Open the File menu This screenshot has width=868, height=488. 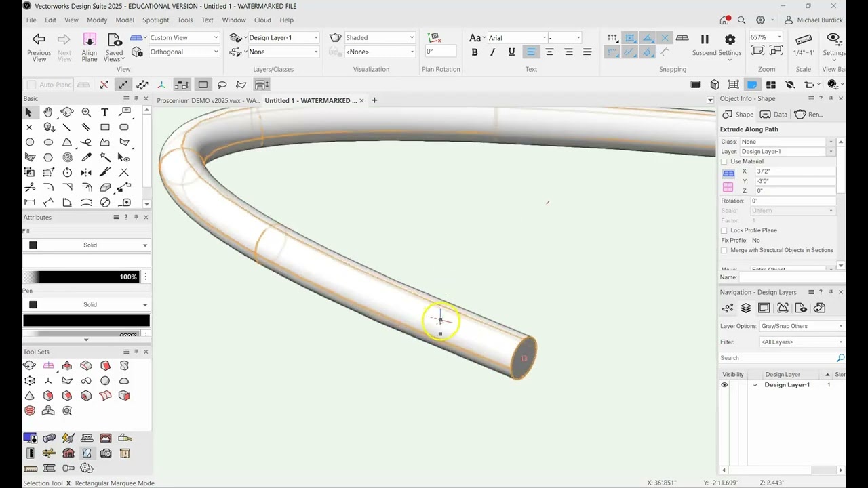tap(31, 20)
